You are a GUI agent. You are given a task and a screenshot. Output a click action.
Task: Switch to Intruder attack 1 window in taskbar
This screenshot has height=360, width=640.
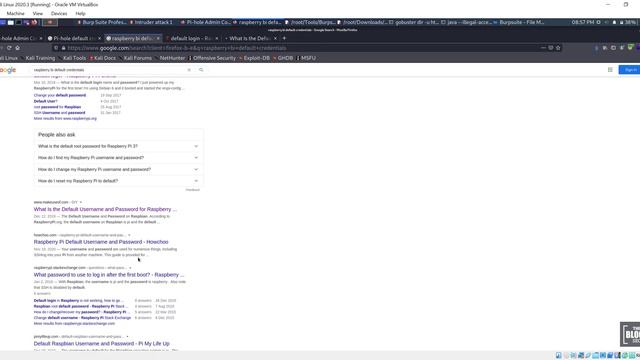click(x=151, y=22)
